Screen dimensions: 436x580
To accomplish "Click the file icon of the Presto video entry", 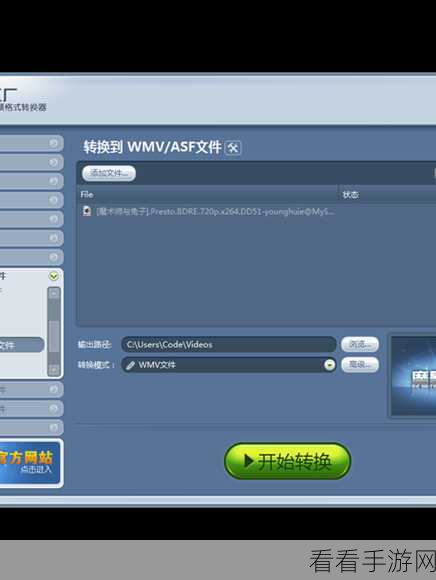I will click(87, 211).
